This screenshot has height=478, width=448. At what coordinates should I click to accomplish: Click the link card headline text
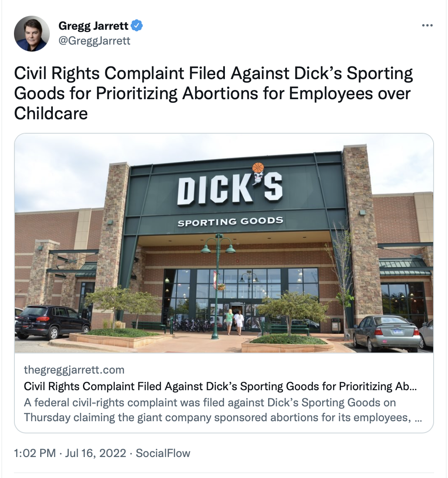pyautogui.click(x=220, y=386)
